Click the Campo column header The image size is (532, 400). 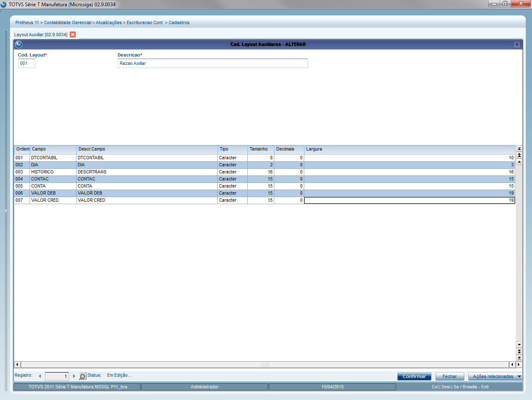[x=53, y=149]
